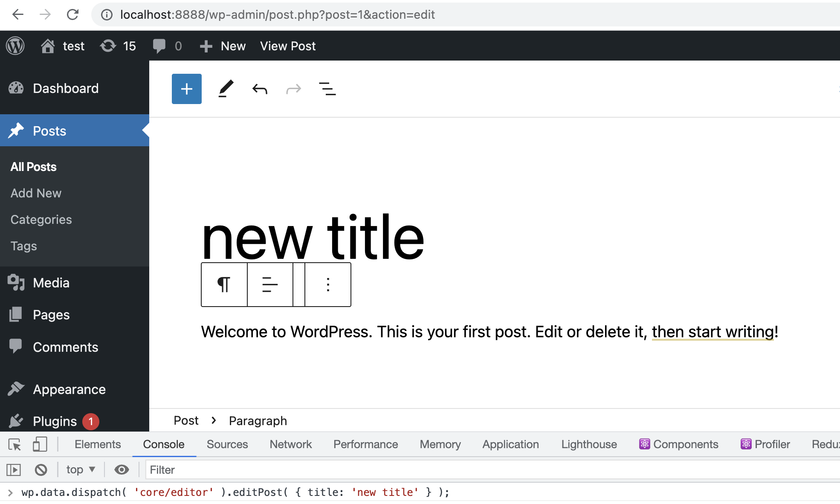The width and height of the screenshot is (840, 504).
Task: Open the comments bubble in admin bar
Action: point(167,46)
